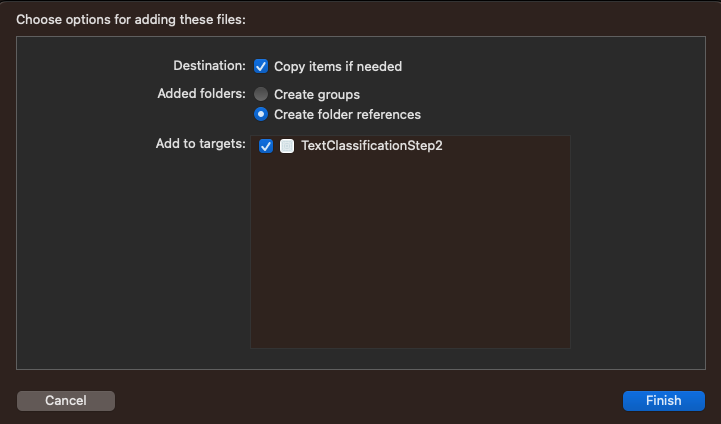
Task: Click the "Add to targets:" label
Action: pos(201,144)
